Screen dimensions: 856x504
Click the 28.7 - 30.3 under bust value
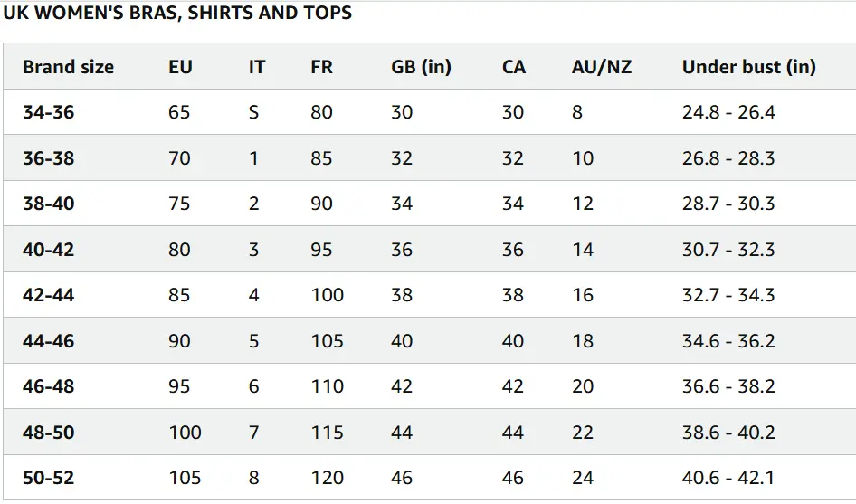[x=728, y=204]
